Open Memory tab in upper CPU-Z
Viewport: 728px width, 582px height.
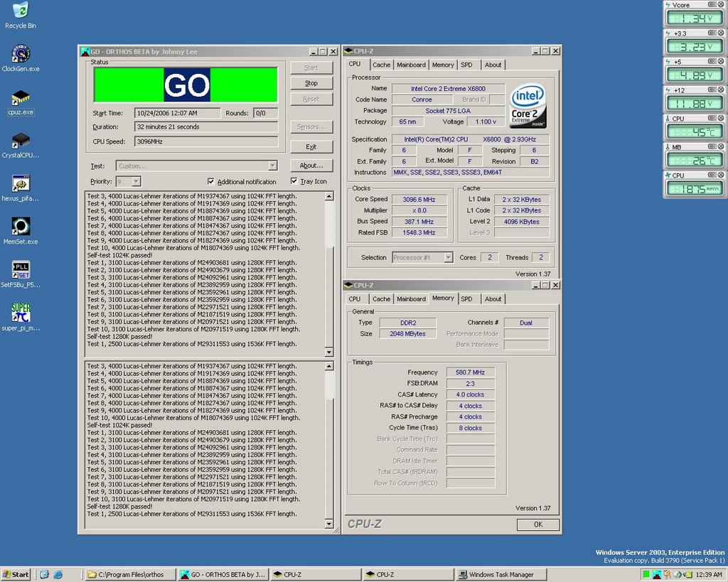coord(443,65)
